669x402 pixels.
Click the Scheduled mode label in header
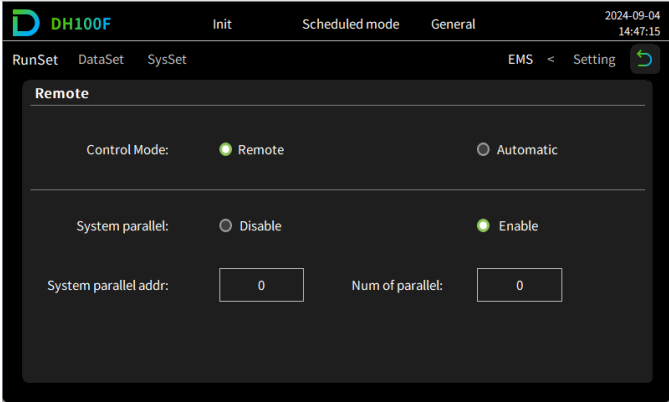[350, 24]
